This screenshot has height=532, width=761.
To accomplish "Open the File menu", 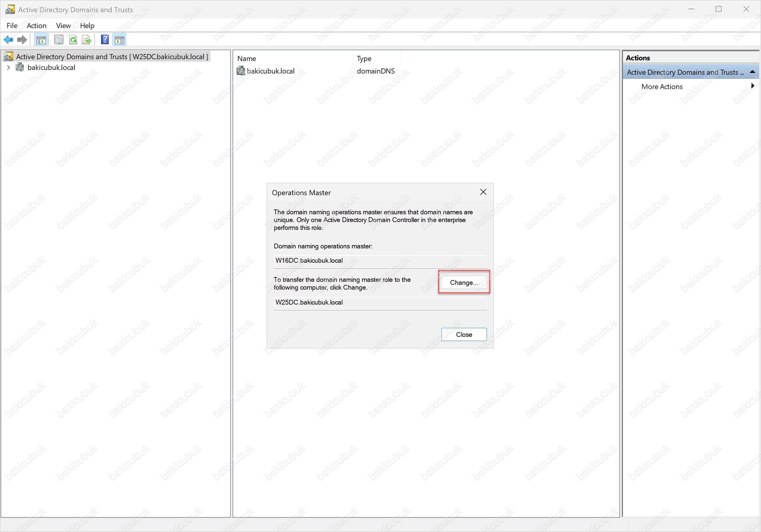I will point(12,25).
